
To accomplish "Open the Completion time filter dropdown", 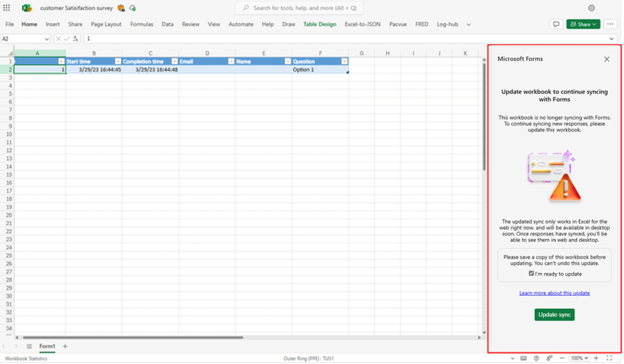I will pyautogui.click(x=174, y=61).
